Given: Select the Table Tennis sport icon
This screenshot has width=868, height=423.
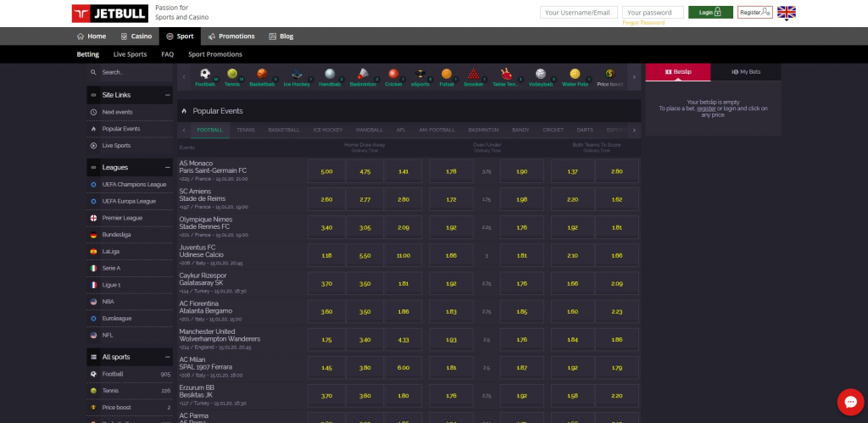Looking at the screenshot, I should (x=505, y=77).
